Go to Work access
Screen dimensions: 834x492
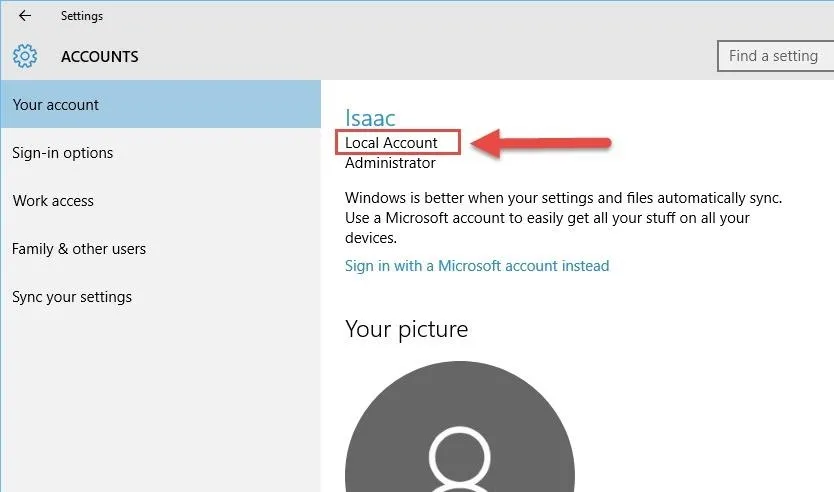click(161, 201)
